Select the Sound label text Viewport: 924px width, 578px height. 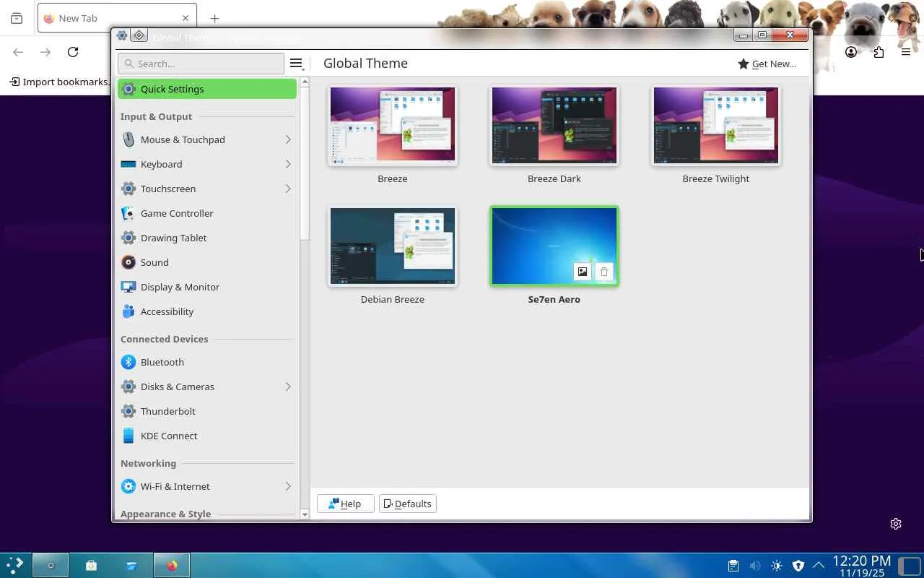pyautogui.click(x=154, y=262)
